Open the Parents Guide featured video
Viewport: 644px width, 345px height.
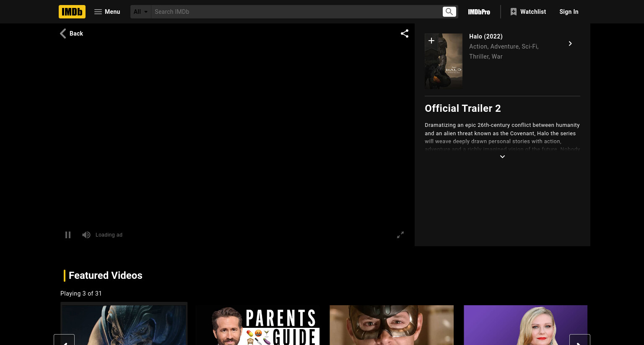click(257, 325)
